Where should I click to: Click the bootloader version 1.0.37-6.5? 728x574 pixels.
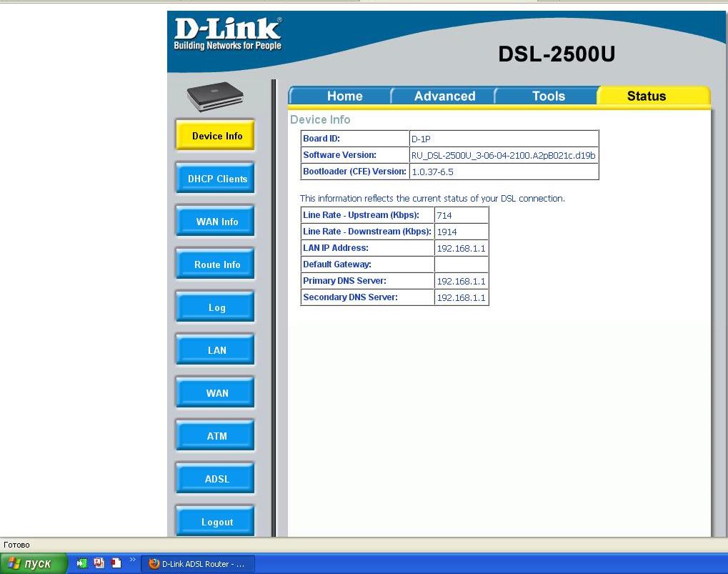432,172
